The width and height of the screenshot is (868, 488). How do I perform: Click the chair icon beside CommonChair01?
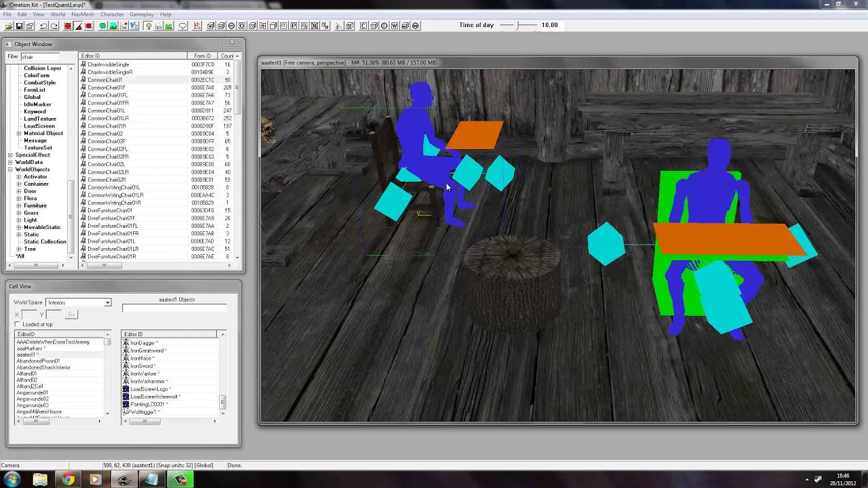(83, 80)
